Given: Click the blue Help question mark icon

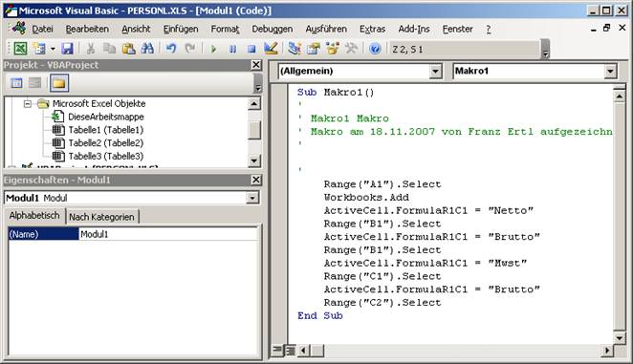Looking at the screenshot, I should [x=375, y=49].
